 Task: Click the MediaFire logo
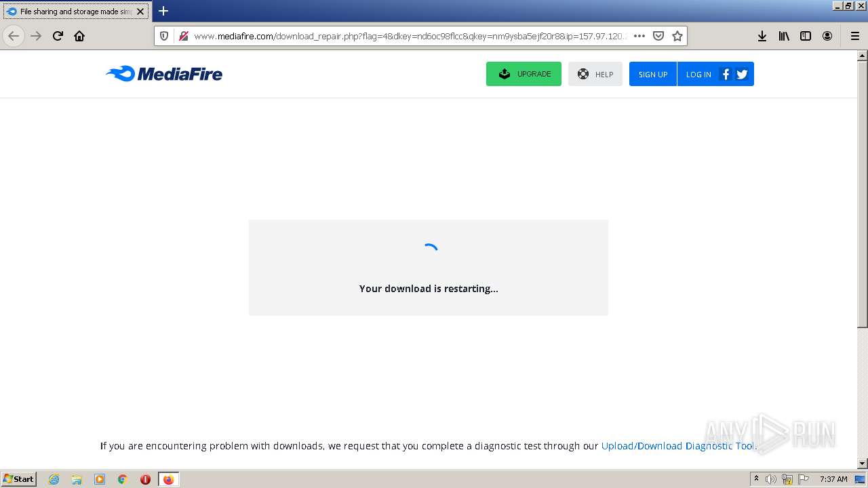pos(164,74)
